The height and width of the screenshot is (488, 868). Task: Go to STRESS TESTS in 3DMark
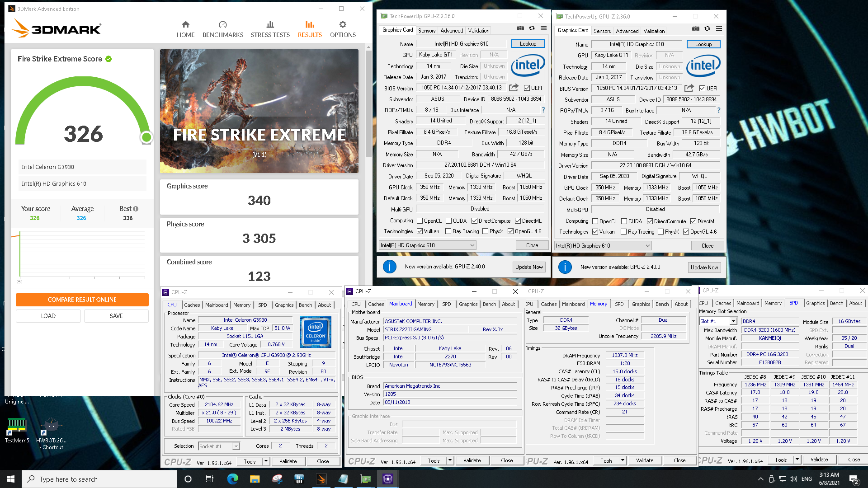[270, 29]
